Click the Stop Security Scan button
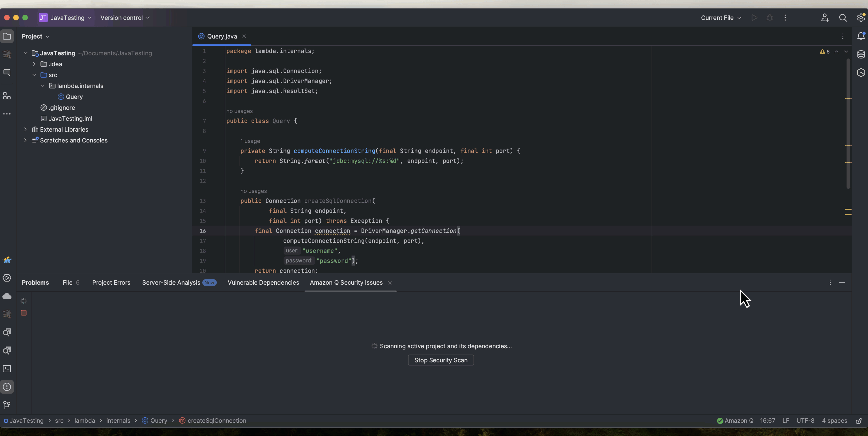Screen dimensions: 868x436 441,360
